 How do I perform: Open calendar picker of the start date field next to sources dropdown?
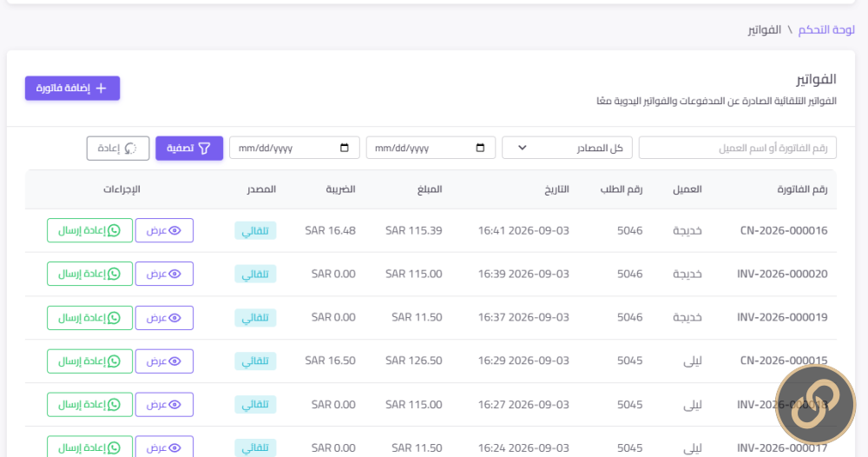tap(481, 148)
